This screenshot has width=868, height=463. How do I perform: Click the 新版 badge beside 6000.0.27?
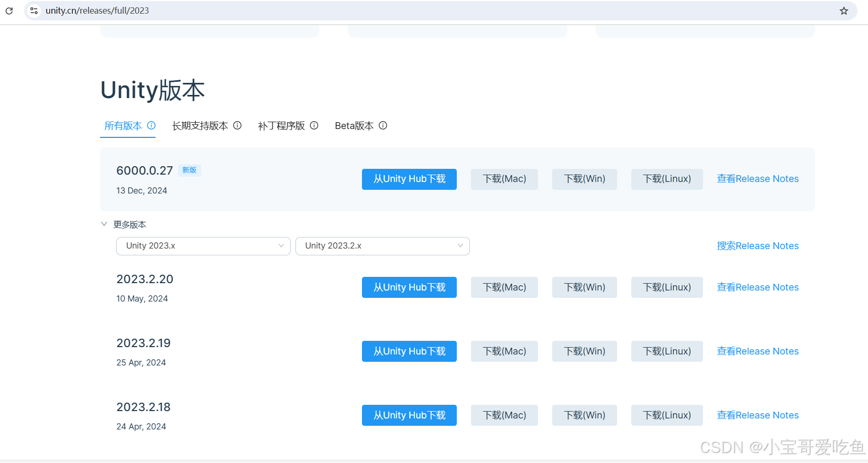click(x=190, y=170)
